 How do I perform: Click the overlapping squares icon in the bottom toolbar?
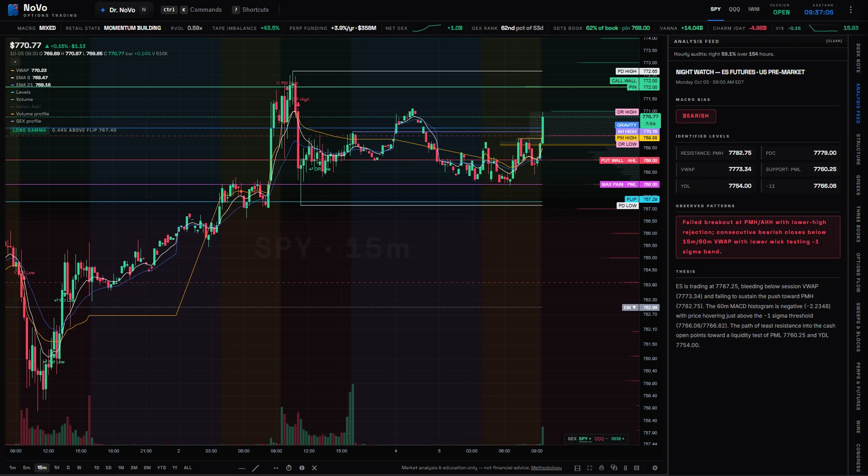pyautogui.click(x=613, y=468)
